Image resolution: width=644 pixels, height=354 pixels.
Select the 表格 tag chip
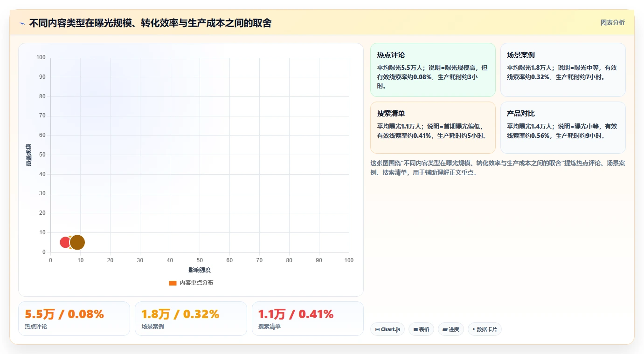point(421,329)
